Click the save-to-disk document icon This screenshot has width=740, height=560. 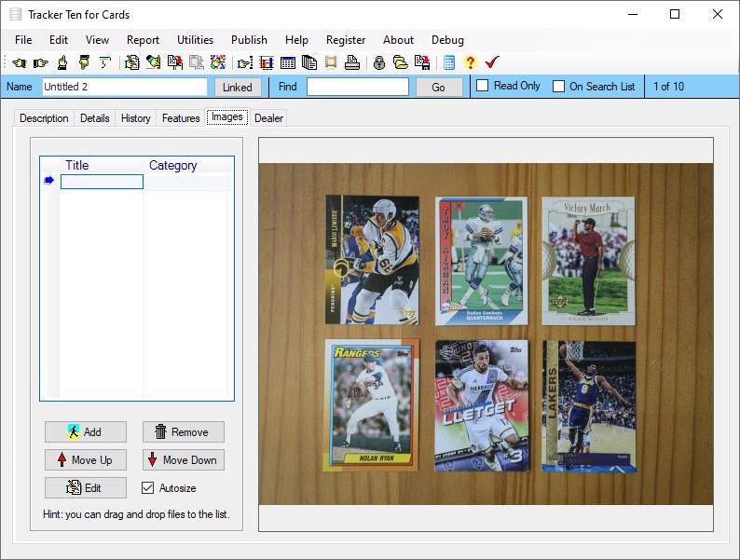422,62
